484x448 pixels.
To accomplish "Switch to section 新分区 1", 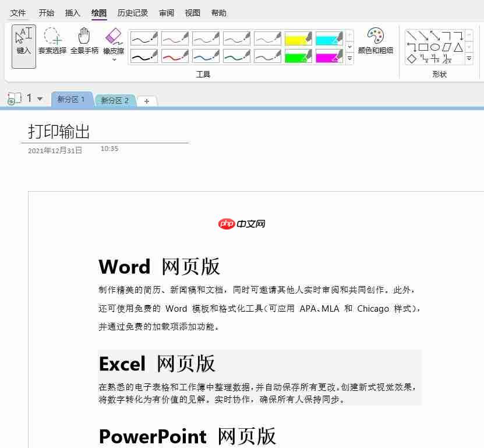I will pos(71,100).
